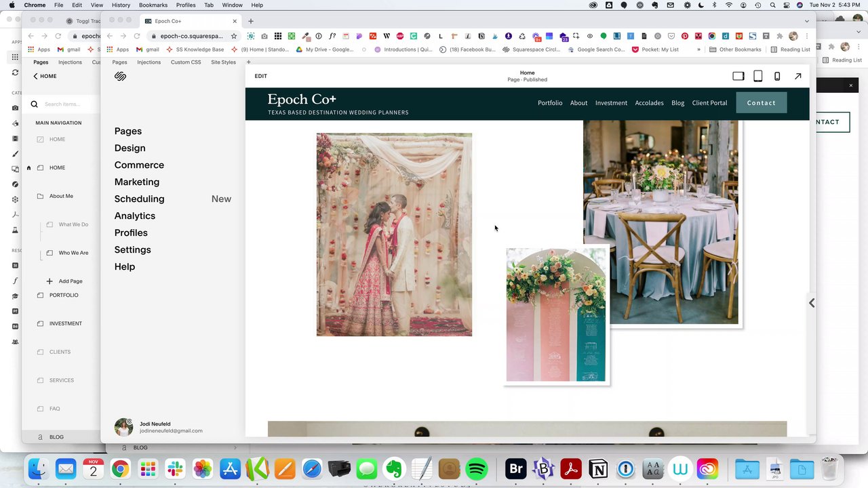Open Bookmarks menu in macOS menu bar
The width and height of the screenshot is (868, 488).
(x=153, y=5)
